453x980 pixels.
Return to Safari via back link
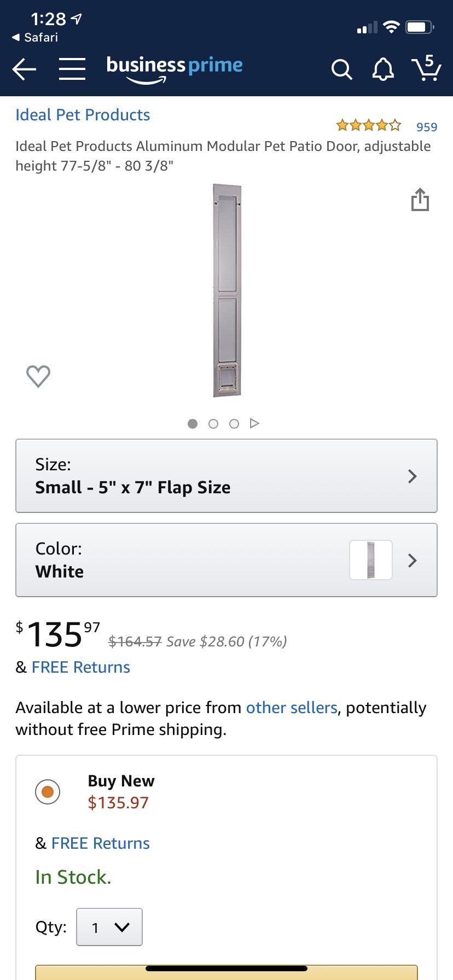[x=35, y=37]
